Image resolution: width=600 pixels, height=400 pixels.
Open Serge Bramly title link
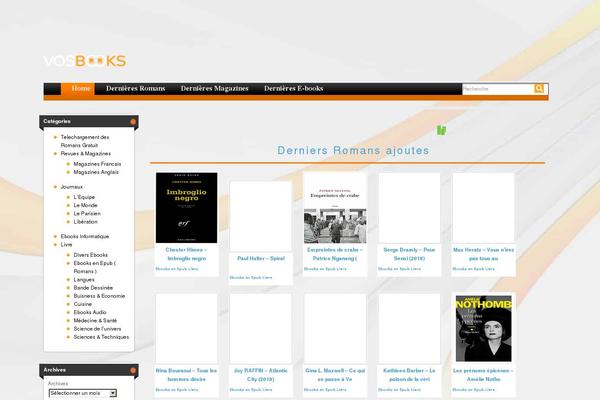click(x=409, y=254)
